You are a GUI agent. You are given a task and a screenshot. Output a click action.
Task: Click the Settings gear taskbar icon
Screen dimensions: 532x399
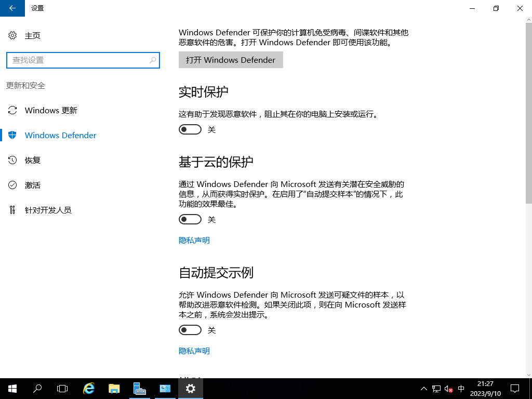click(191, 389)
